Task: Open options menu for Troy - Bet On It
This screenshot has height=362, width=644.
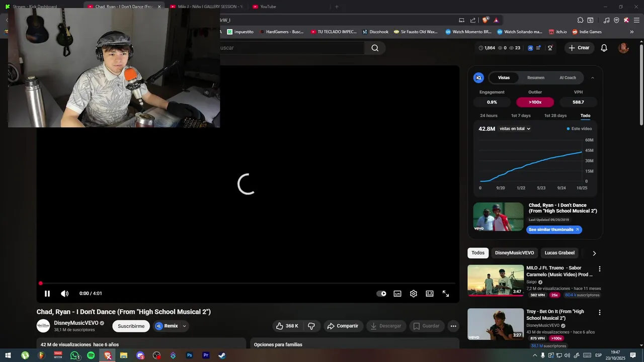Action: (599, 312)
